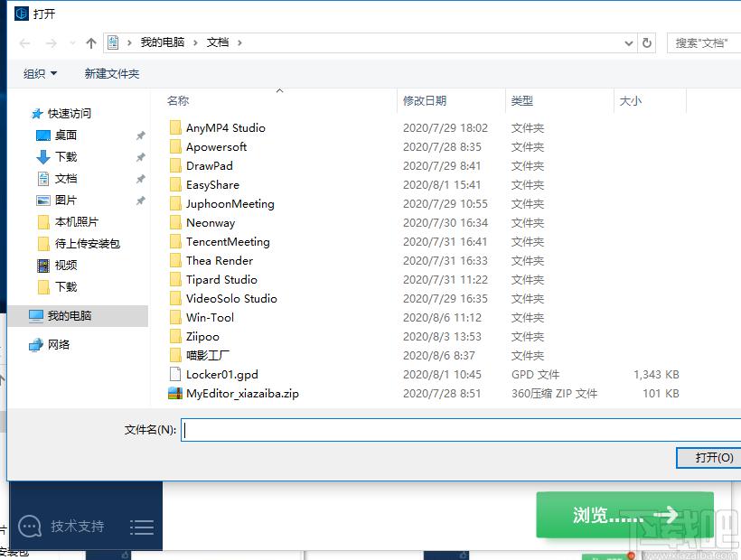Click the 2020/8/6 11:12 date of Win-Tool
The height and width of the screenshot is (560, 741).
[x=442, y=317]
